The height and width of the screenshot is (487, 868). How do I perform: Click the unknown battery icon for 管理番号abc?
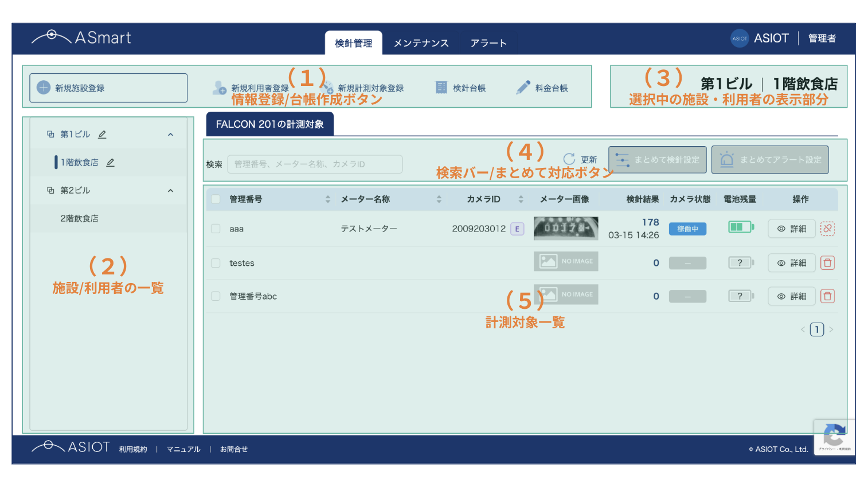(x=741, y=296)
